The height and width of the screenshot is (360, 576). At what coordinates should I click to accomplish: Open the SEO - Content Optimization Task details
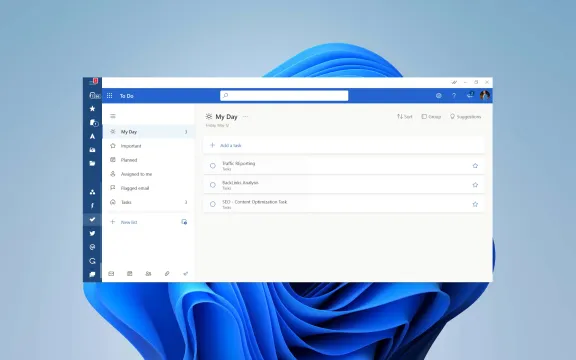pyautogui.click(x=344, y=204)
